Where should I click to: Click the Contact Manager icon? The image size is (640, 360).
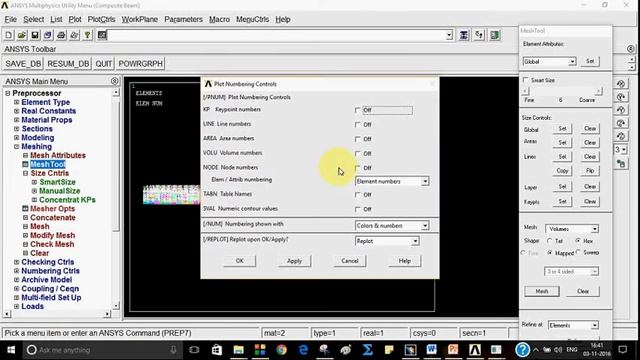(495, 35)
